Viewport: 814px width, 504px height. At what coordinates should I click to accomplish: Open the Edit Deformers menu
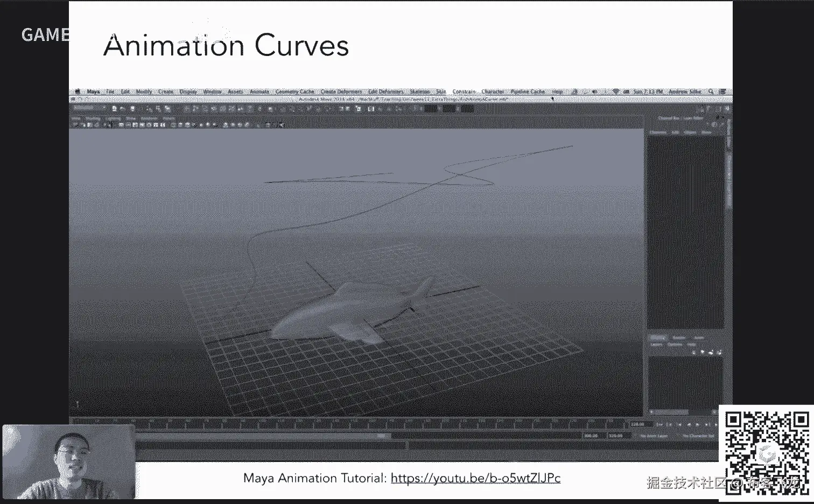[385, 92]
